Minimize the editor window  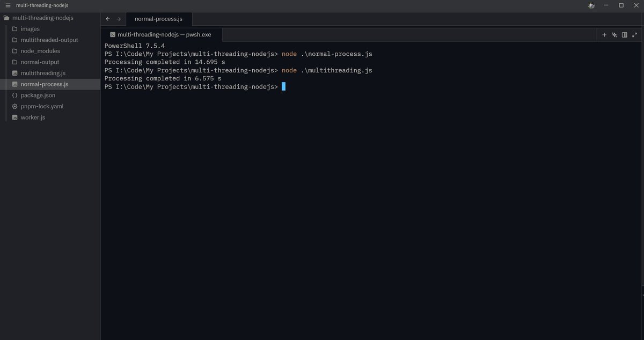[x=606, y=5]
